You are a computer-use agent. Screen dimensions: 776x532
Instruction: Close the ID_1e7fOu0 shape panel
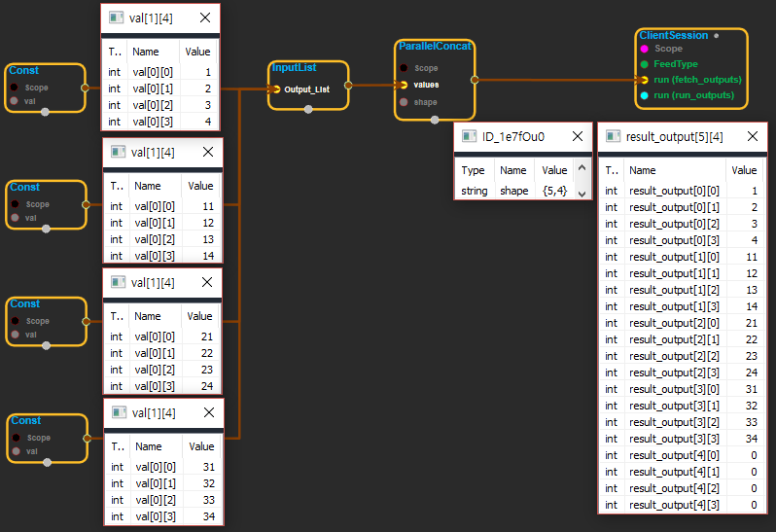click(575, 137)
